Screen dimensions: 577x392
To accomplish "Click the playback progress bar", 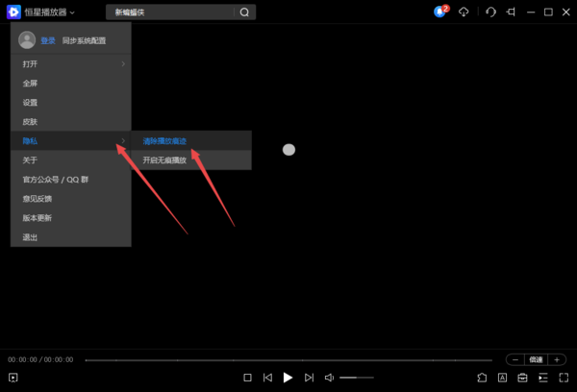I will (288, 360).
